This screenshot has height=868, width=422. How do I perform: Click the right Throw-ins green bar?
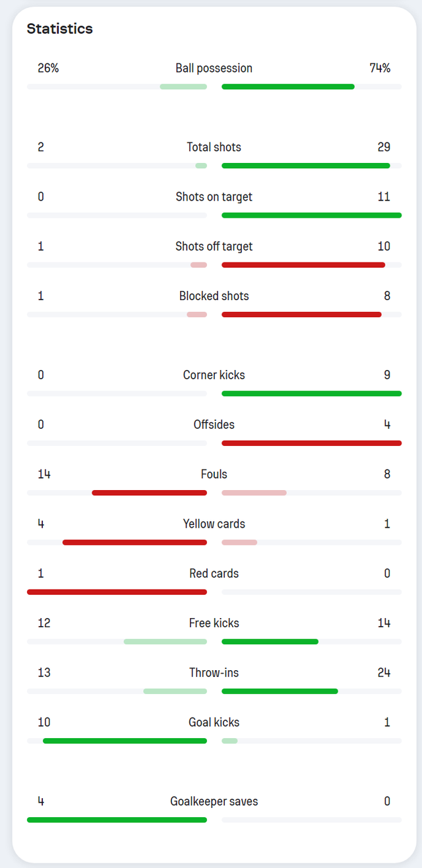(x=280, y=691)
